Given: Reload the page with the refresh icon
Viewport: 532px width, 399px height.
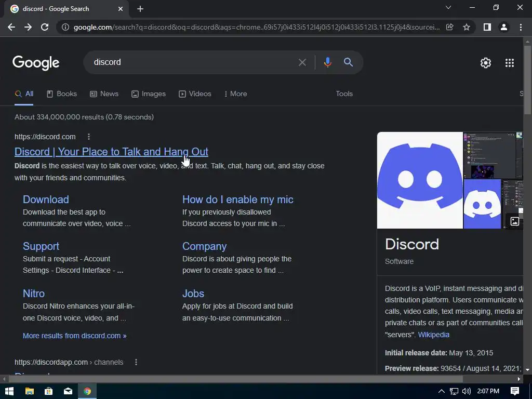Looking at the screenshot, I should point(45,27).
